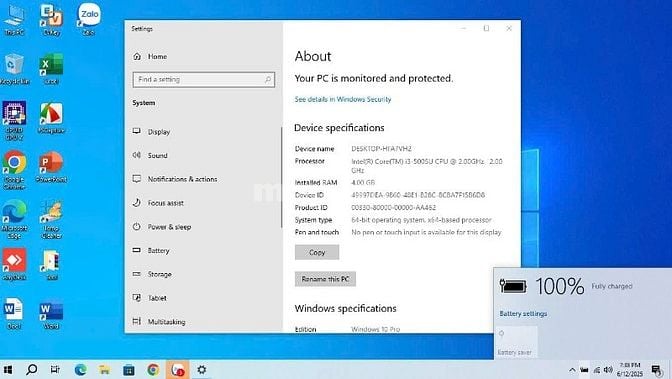Open the CPUID CPU-Z desktop shortcut

[14, 121]
